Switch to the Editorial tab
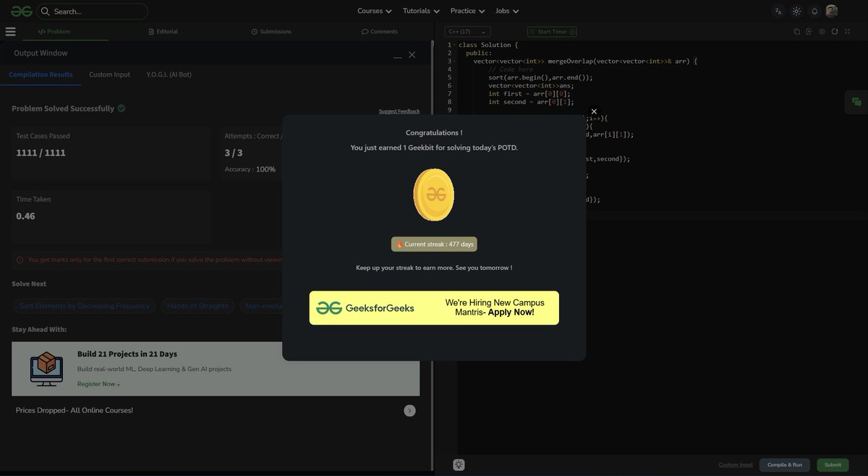 coord(163,32)
